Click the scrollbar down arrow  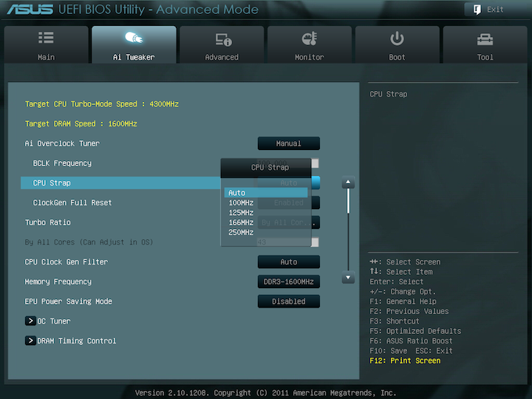[x=348, y=278]
